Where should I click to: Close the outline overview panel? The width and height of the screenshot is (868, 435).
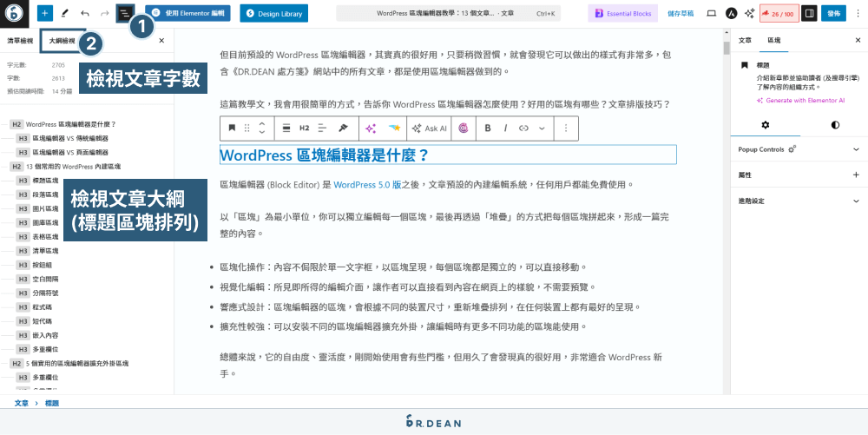click(x=161, y=41)
